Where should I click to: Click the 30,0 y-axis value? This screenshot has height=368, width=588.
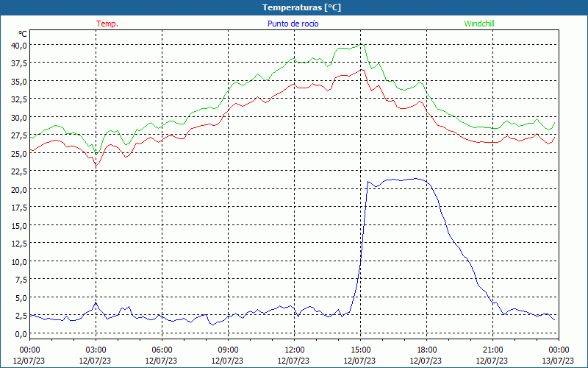click(20, 117)
